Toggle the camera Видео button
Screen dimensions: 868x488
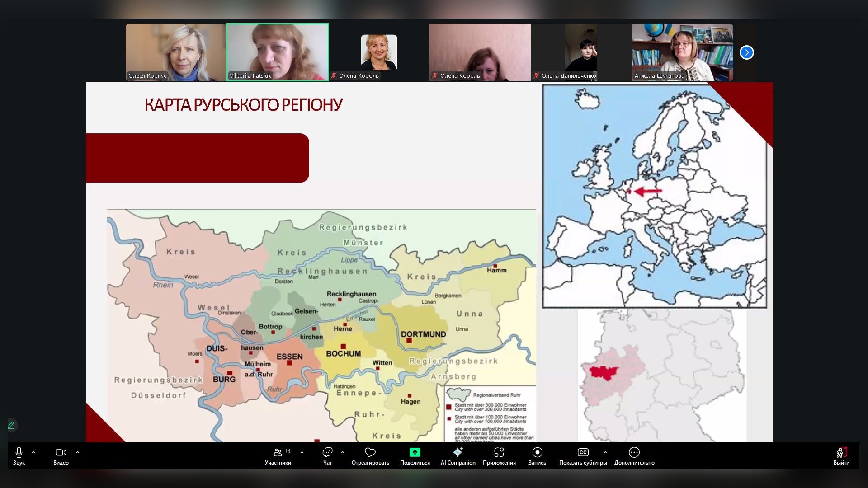point(61,453)
